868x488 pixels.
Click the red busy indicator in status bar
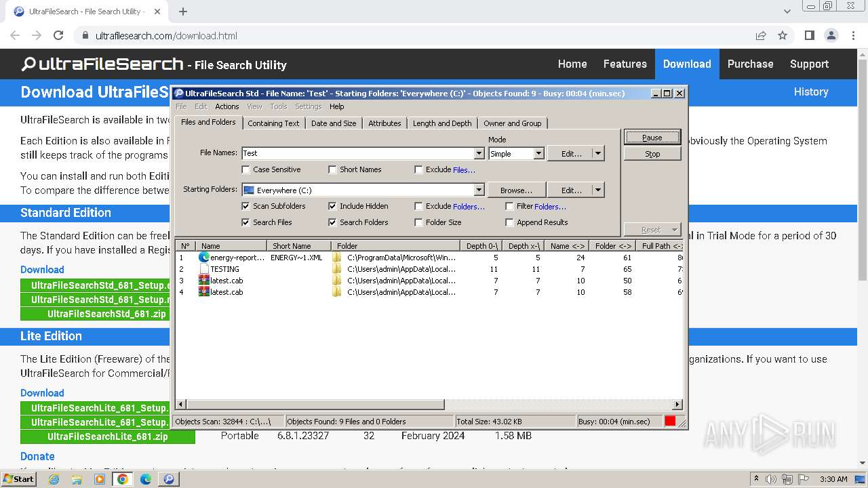[670, 421]
